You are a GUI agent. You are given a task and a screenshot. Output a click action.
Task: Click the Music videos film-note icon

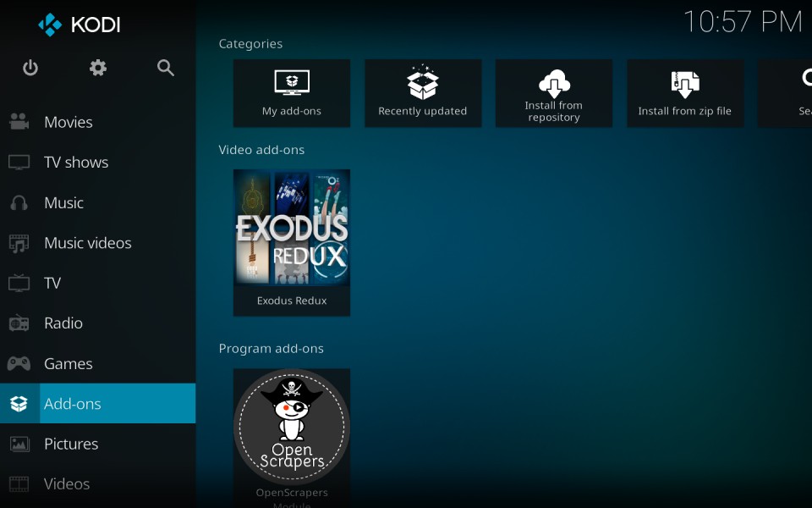19,243
